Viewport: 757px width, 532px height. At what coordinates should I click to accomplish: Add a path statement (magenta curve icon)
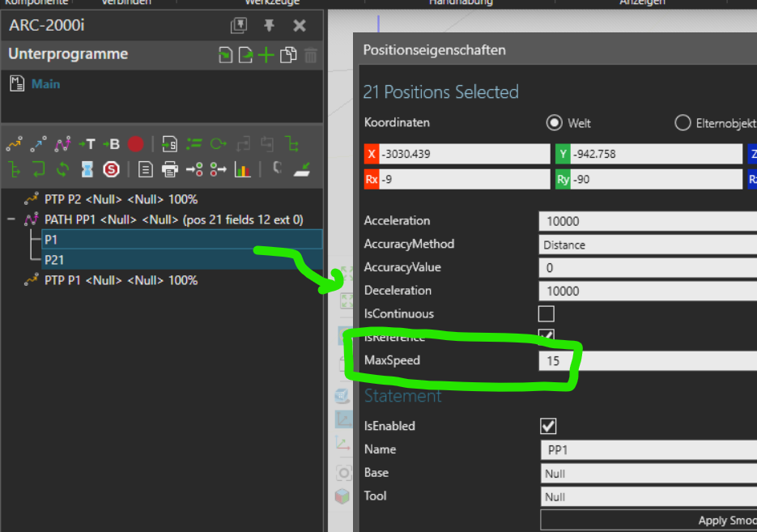click(62, 144)
